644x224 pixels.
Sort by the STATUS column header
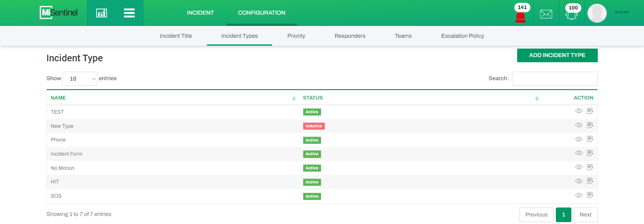[313, 98]
